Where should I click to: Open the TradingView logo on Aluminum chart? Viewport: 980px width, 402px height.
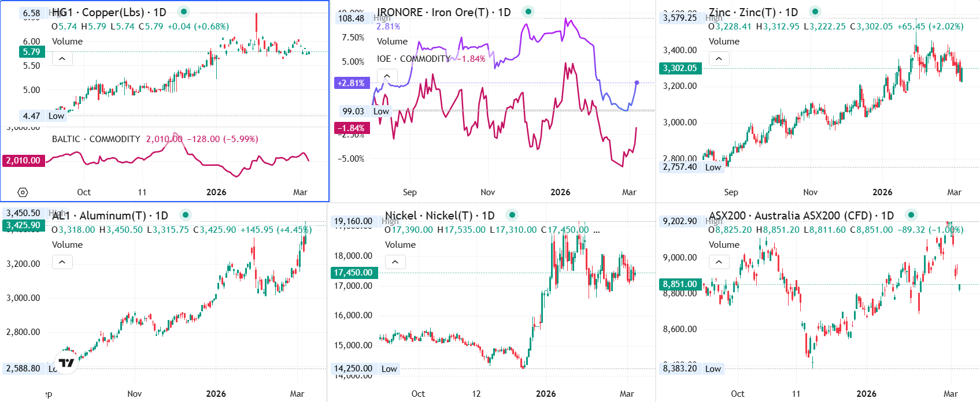coord(66,363)
